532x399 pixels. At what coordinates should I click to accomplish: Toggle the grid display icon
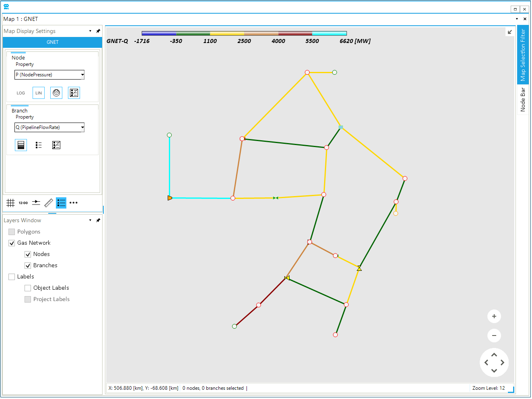pos(10,203)
